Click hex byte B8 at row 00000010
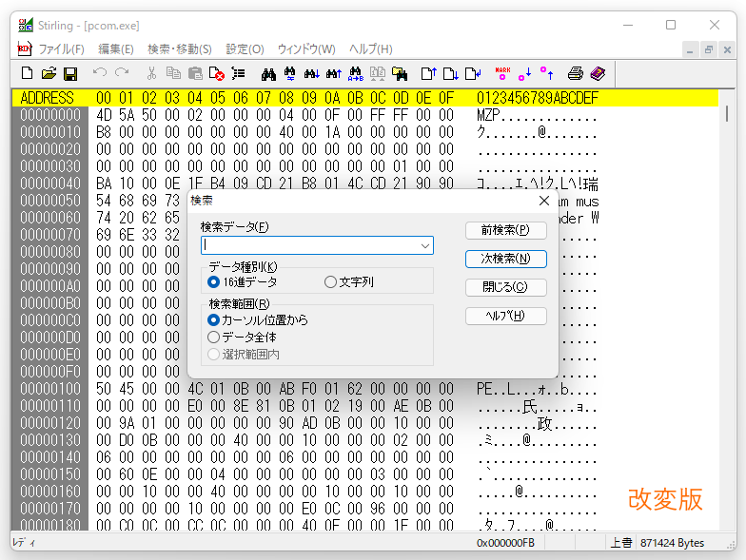Image resolution: width=746 pixels, height=560 pixels. (103, 132)
